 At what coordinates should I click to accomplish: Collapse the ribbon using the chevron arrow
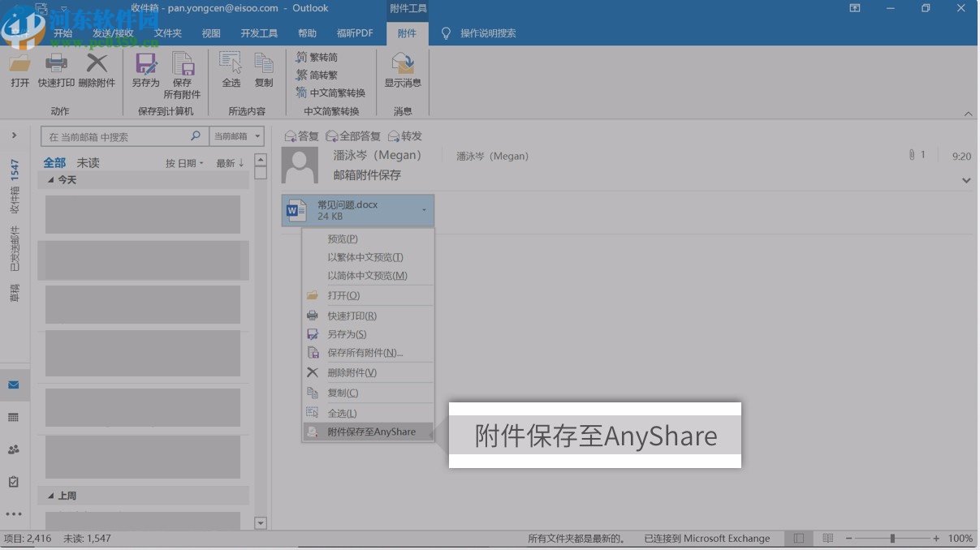[x=968, y=114]
